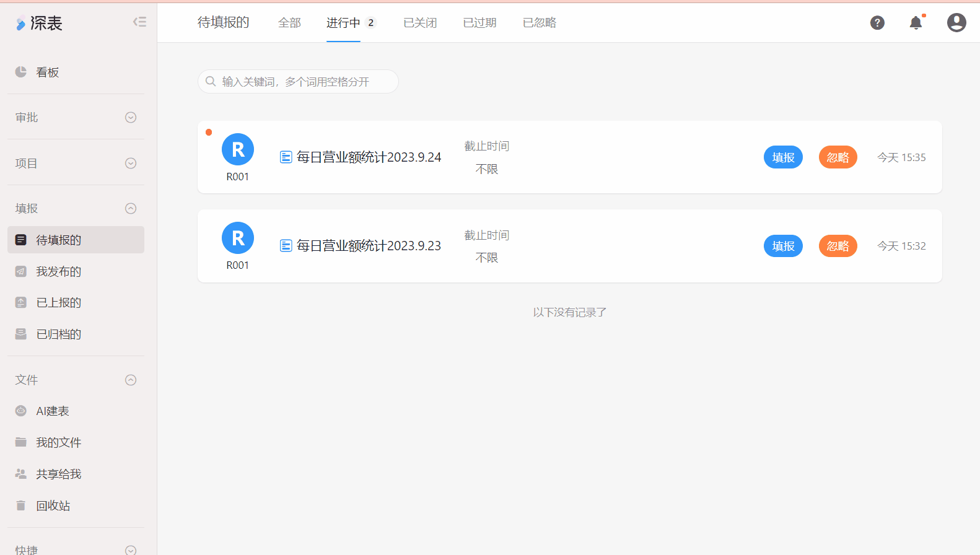Open the user account avatar
Screen dimensions: 980x555
956,23
